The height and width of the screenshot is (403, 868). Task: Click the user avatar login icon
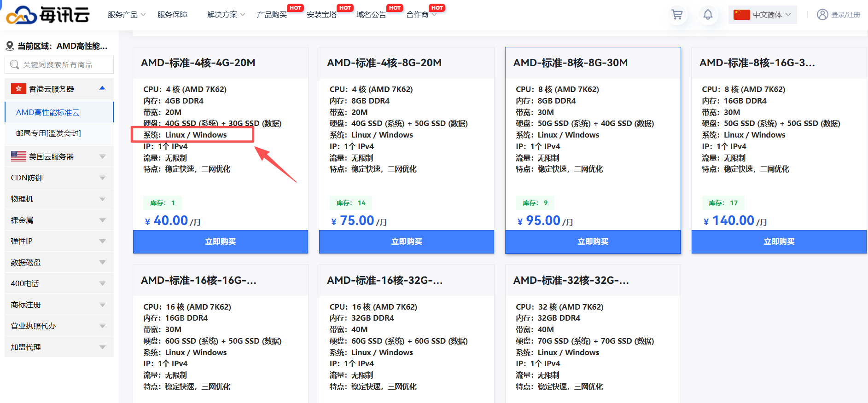pyautogui.click(x=822, y=15)
